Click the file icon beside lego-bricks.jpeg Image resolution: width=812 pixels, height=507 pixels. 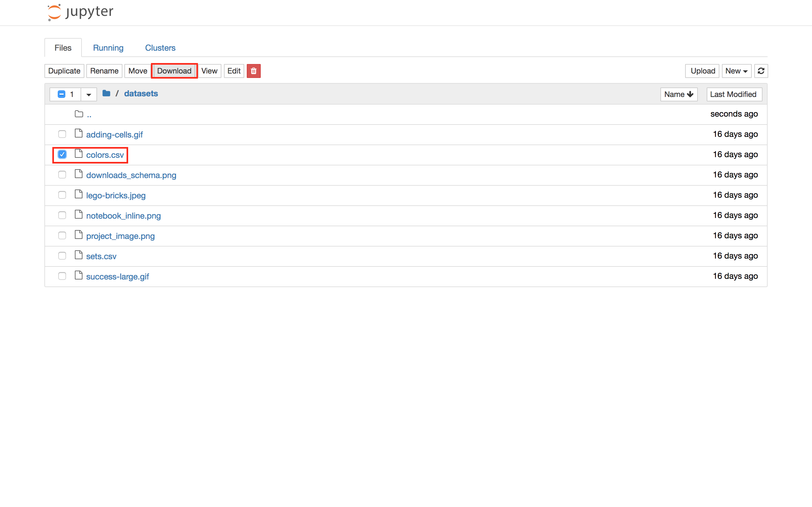(79, 195)
